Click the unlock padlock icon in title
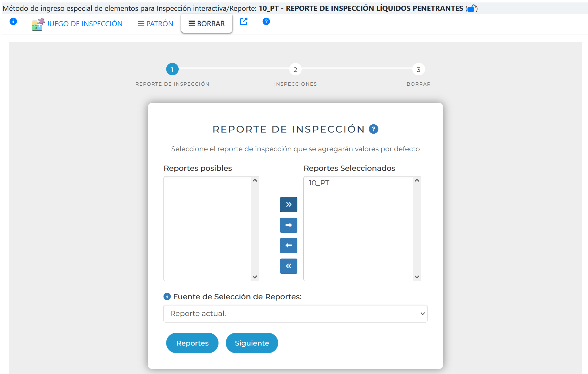This screenshot has height=374, width=588. [x=471, y=8]
